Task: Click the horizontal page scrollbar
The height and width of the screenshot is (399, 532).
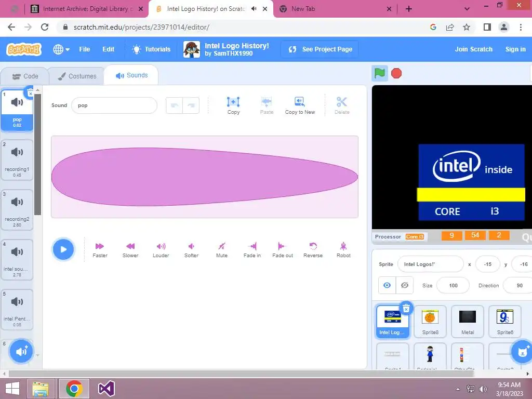Action: point(241,374)
